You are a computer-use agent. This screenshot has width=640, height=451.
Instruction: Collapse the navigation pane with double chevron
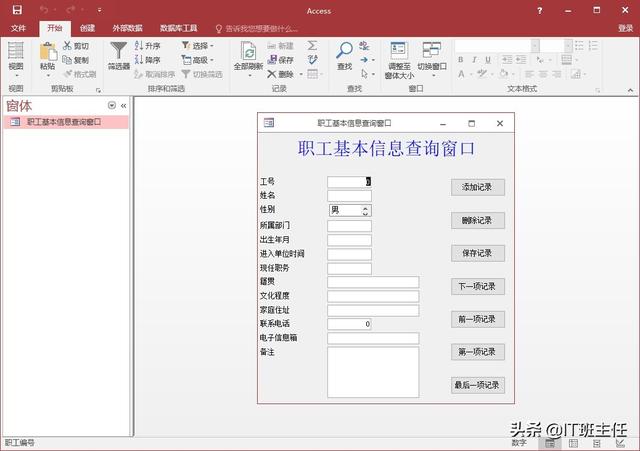click(124, 105)
